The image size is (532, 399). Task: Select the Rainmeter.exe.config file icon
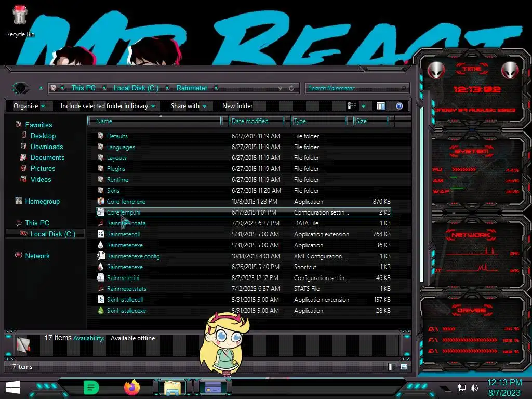pos(101,256)
